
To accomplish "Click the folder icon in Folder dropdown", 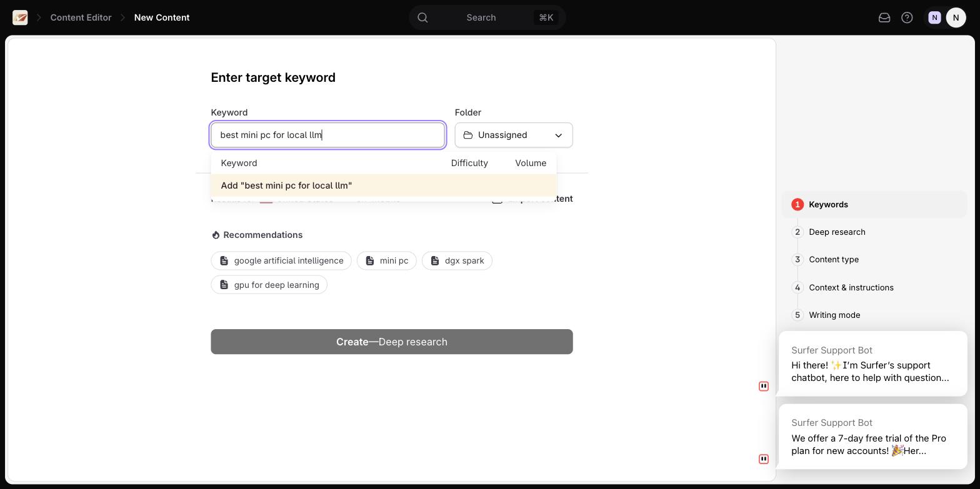I will (x=468, y=135).
